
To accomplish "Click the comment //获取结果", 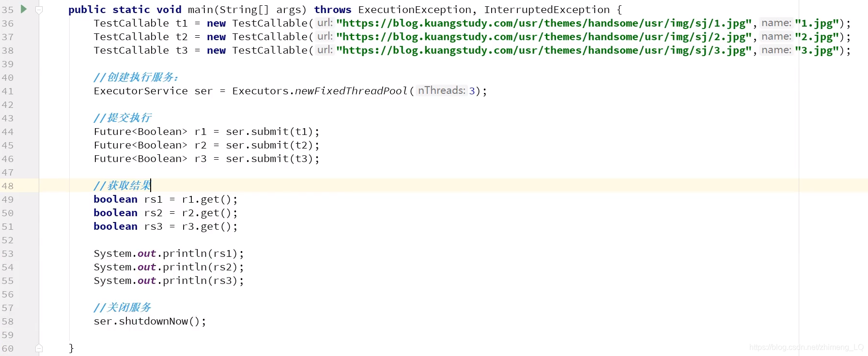I will coord(123,186).
